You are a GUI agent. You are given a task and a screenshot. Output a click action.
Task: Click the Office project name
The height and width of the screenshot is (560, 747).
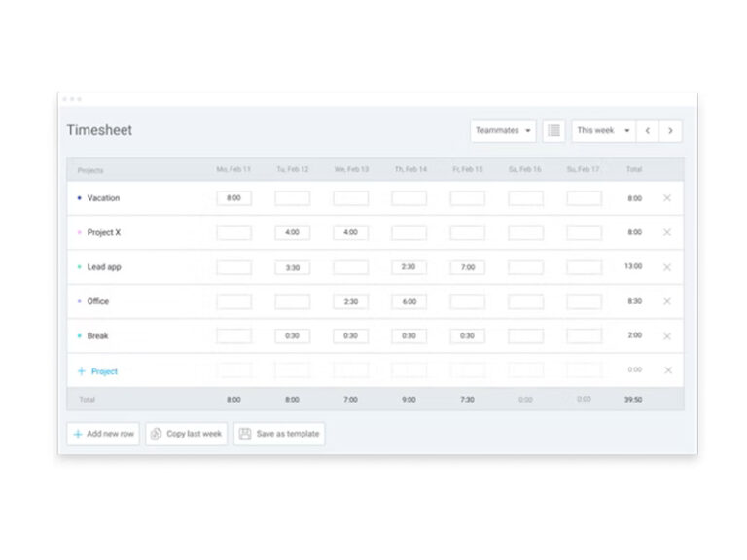click(98, 301)
